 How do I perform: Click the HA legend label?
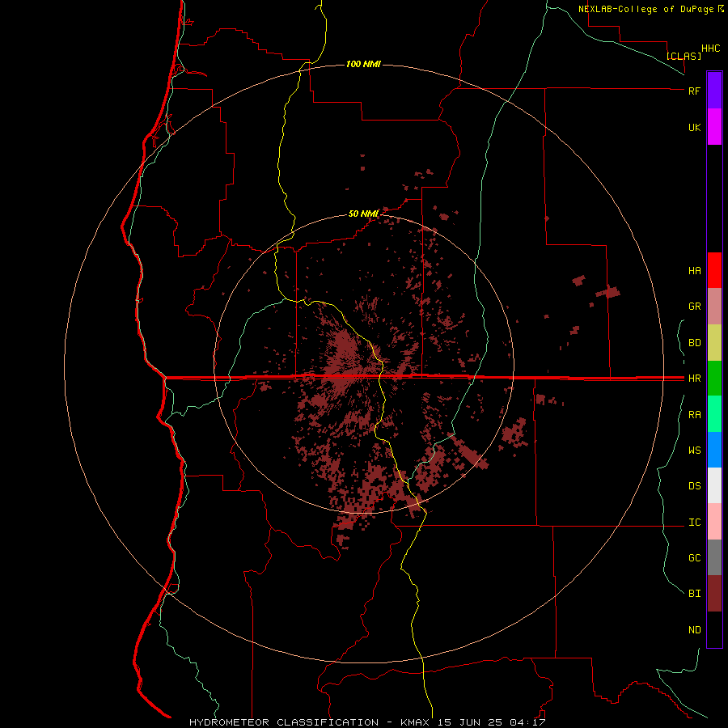click(694, 271)
